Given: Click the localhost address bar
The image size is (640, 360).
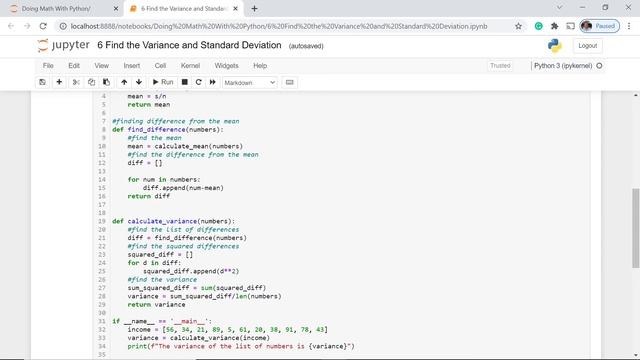Looking at the screenshot, I should [279, 26].
